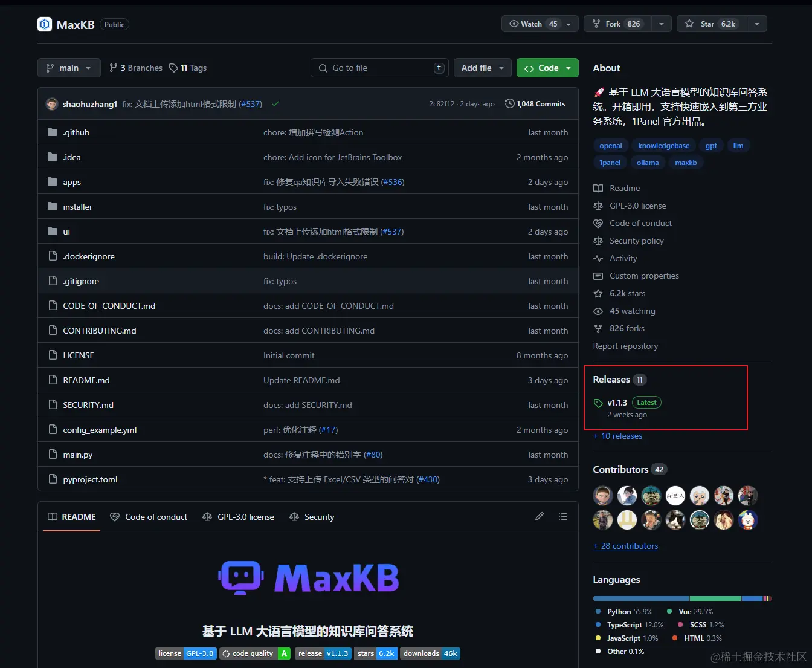Click the Readme book icon in About
The width and height of the screenshot is (812, 668).
pos(598,188)
